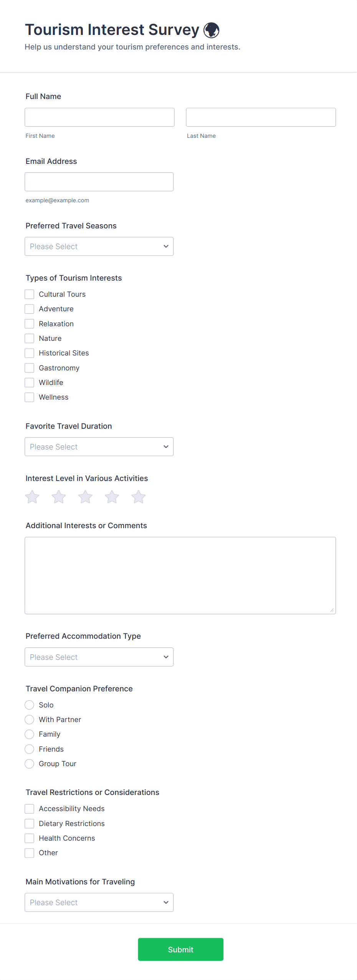Viewport: 357px width, 980px height.
Task: Tick the Dietary Restrictions checkbox
Action: tap(30, 823)
